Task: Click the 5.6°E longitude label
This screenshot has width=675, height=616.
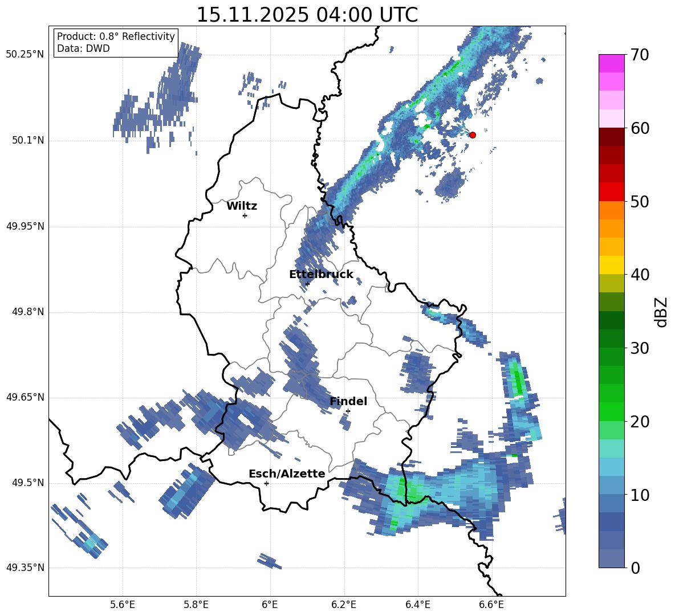Action: point(123,605)
